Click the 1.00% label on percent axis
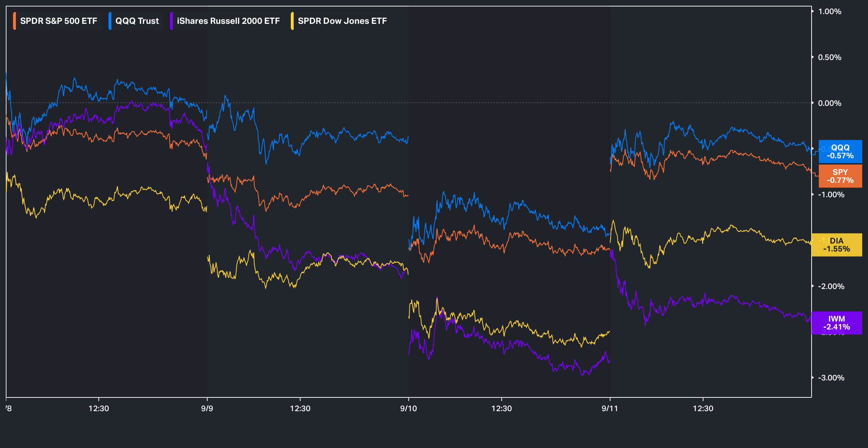Image resolution: width=868 pixels, height=448 pixels. pyautogui.click(x=830, y=12)
